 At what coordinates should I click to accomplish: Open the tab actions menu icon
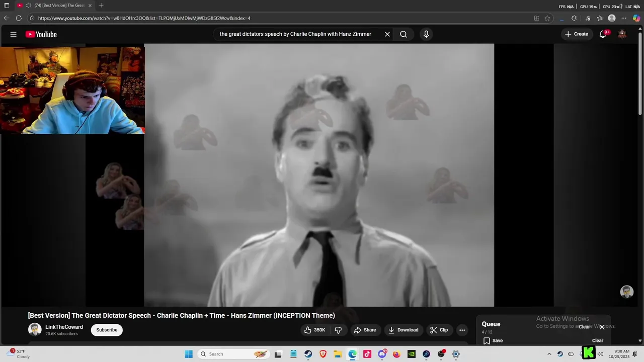click(x=7, y=6)
